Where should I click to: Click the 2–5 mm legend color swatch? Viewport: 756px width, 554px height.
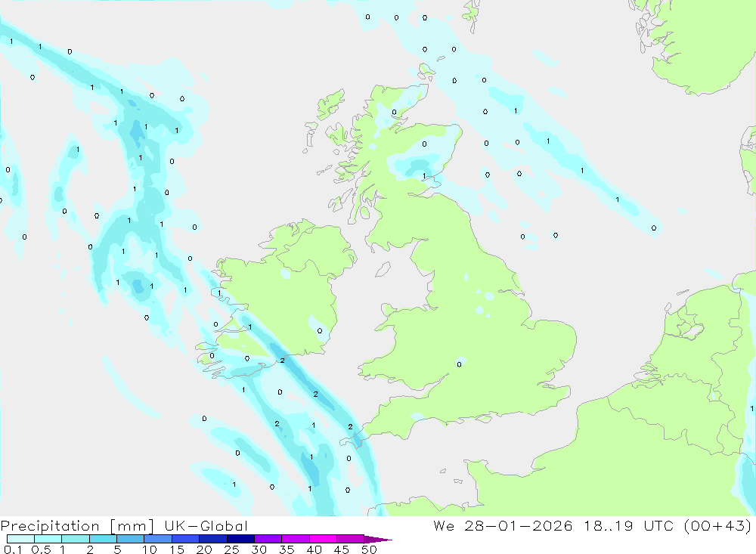pos(103,539)
